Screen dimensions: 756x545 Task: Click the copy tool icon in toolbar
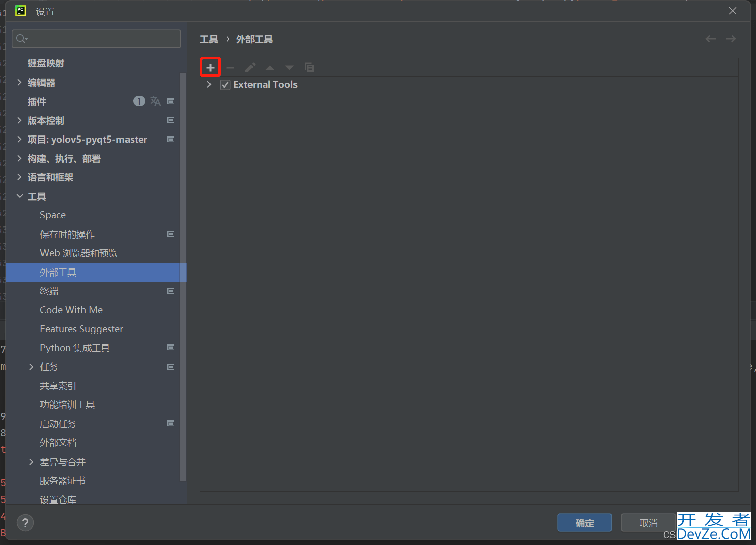click(x=309, y=67)
